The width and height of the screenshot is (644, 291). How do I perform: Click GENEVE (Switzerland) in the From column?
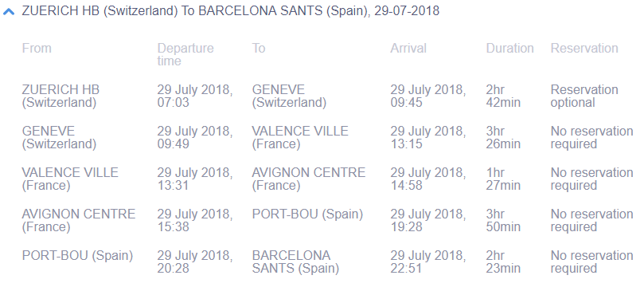point(59,137)
